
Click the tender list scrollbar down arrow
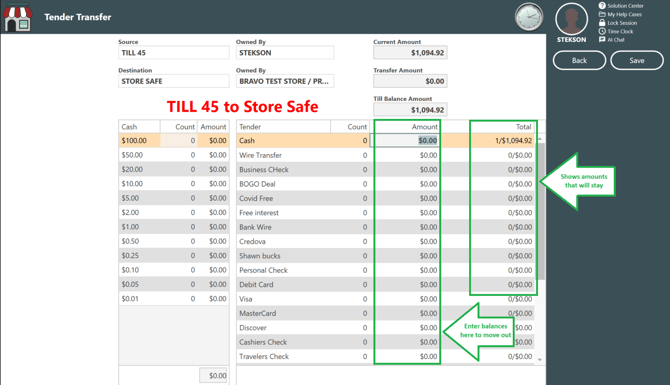540,359
